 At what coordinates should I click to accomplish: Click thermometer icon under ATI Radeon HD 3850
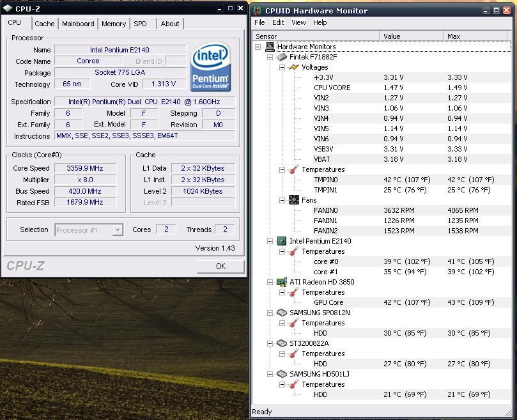294,292
